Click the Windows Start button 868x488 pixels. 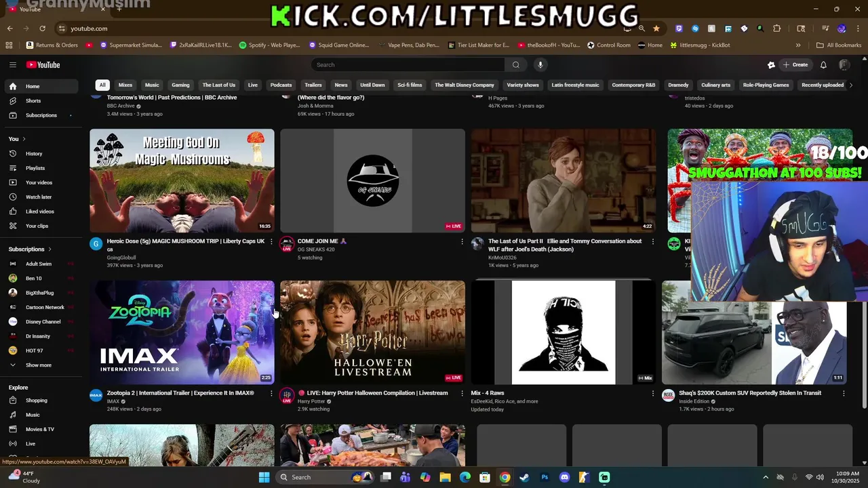[x=264, y=477]
